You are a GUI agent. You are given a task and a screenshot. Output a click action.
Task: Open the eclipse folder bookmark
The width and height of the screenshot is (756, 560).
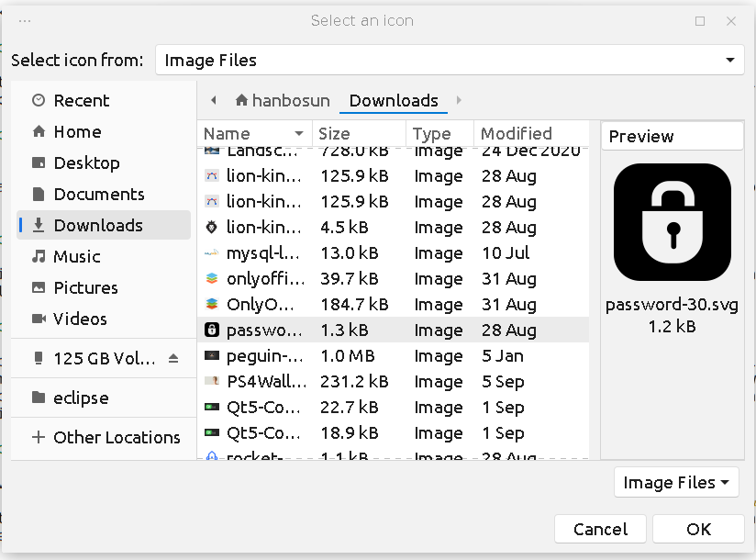[x=81, y=398]
